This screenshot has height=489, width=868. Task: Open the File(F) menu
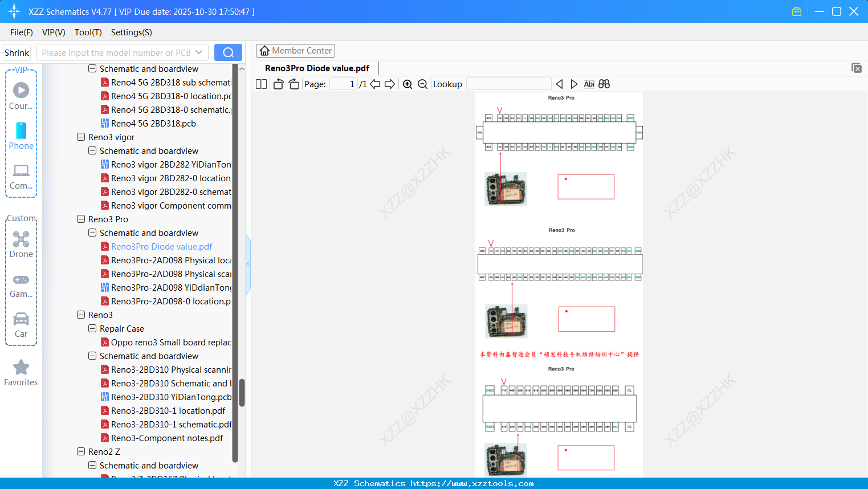22,32
